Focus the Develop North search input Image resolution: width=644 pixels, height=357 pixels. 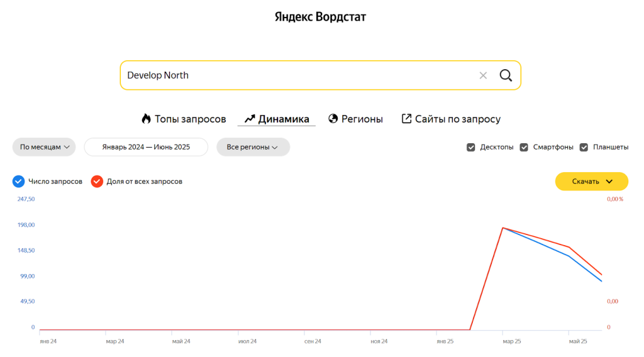tap(296, 75)
